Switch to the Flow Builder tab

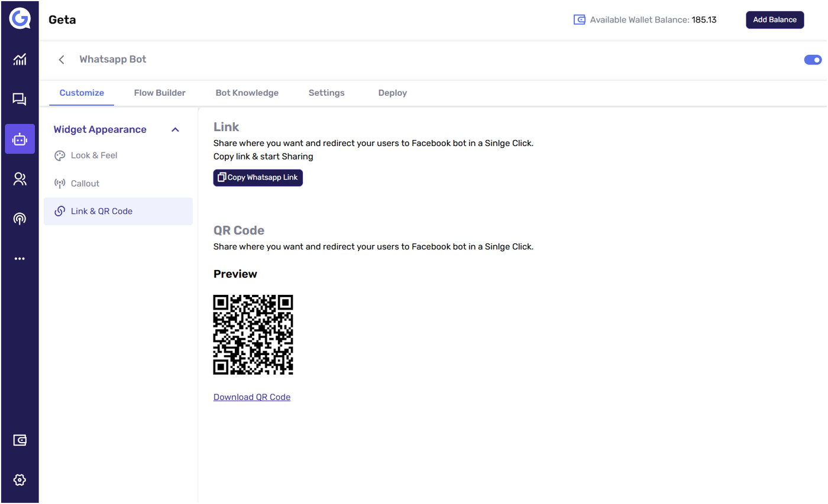(x=160, y=93)
